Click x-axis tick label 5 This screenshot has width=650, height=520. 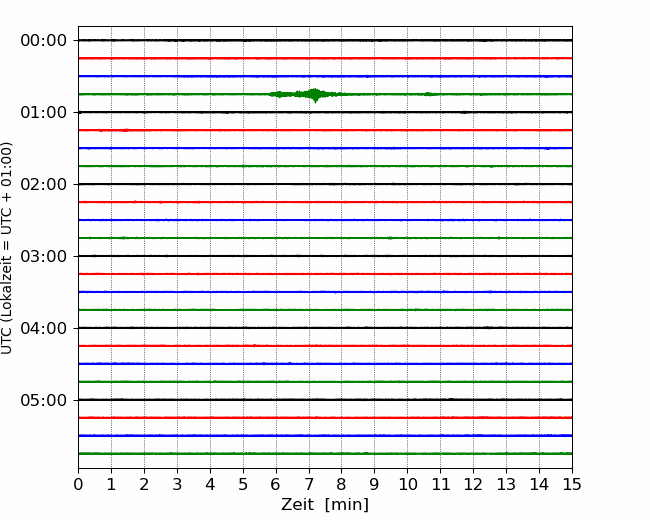click(243, 484)
